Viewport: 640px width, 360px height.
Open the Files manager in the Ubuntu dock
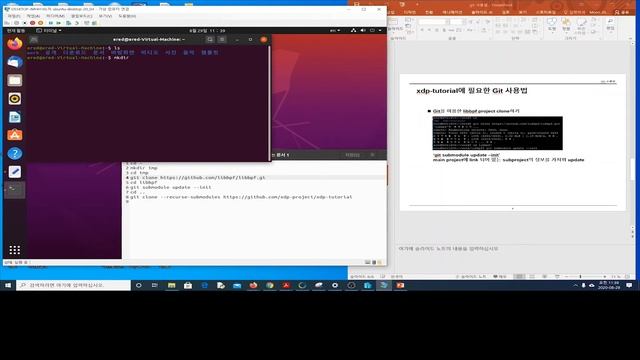[15, 80]
